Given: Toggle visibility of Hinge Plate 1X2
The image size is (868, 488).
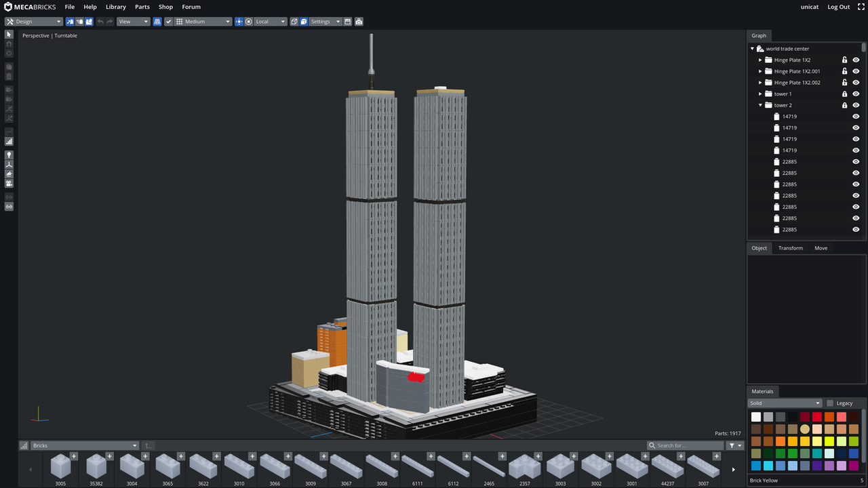Looking at the screenshot, I should coord(856,60).
